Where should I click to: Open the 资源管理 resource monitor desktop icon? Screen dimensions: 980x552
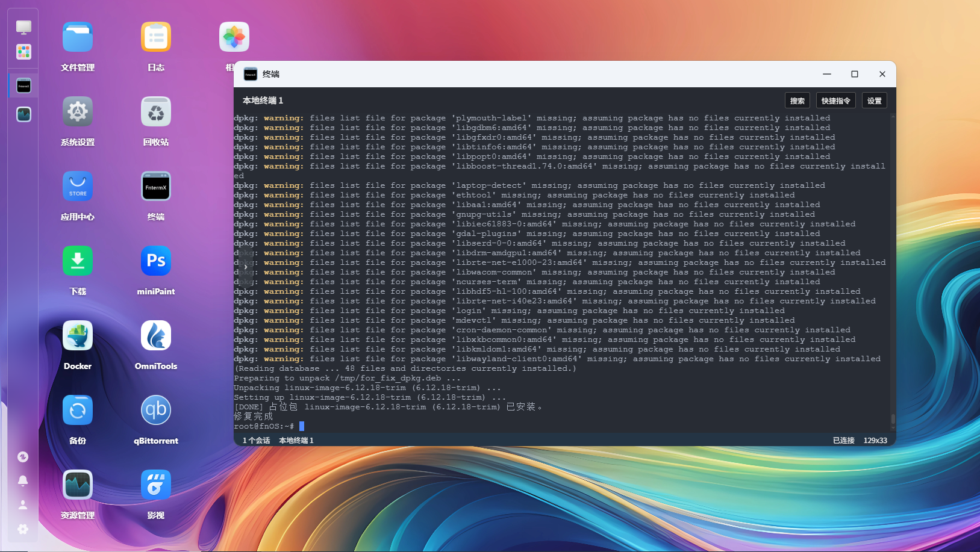click(x=78, y=485)
